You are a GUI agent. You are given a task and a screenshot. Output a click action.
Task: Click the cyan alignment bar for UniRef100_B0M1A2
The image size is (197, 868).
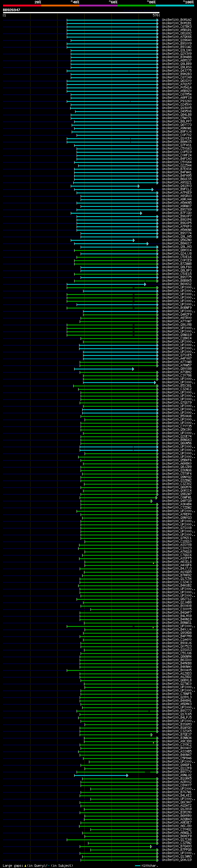pos(112,20)
